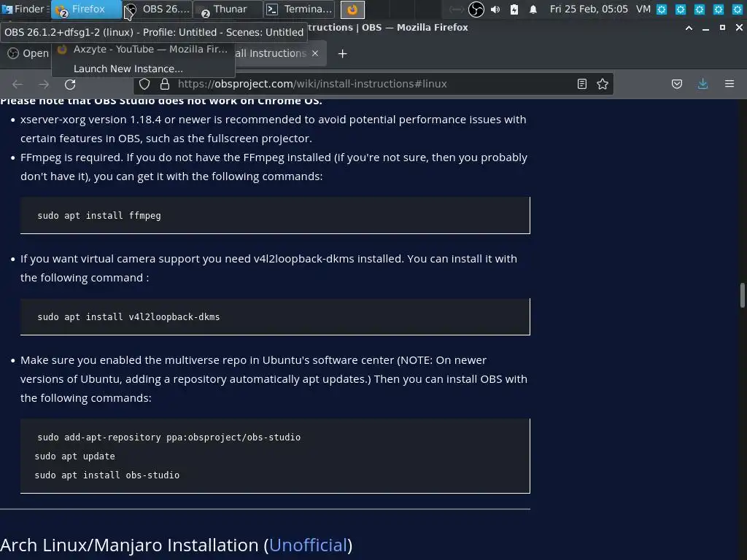Open the volume control in tray
This screenshot has height=560, width=747.
495,9
